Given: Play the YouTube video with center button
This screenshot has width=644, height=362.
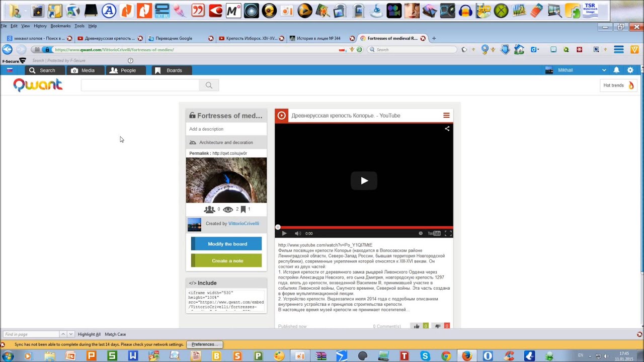Looking at the screenshot, I should tap(364, 181).
